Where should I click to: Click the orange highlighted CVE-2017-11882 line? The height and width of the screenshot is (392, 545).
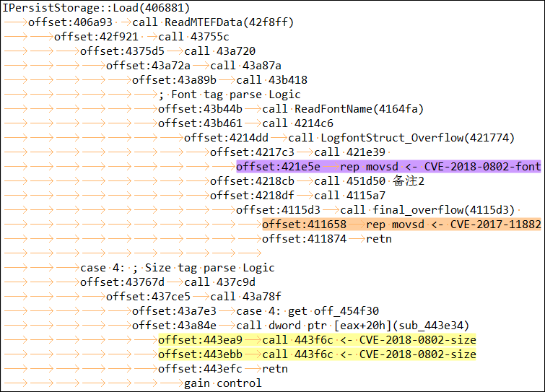(x=401, y=225)
